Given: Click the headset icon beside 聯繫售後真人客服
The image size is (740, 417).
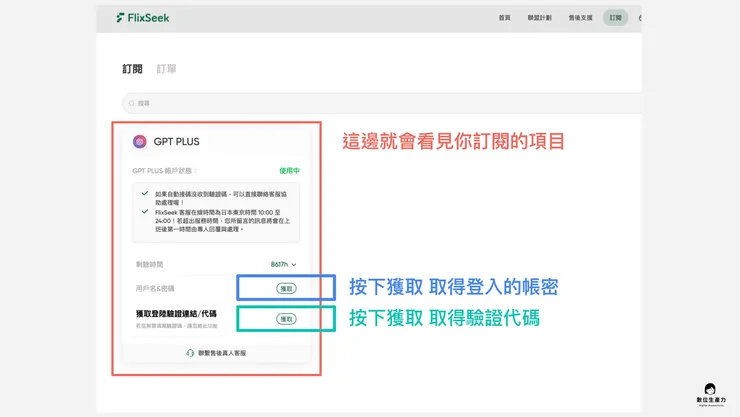Looking at the screenshot, I should pyautogui.click(x=190, y=353).
